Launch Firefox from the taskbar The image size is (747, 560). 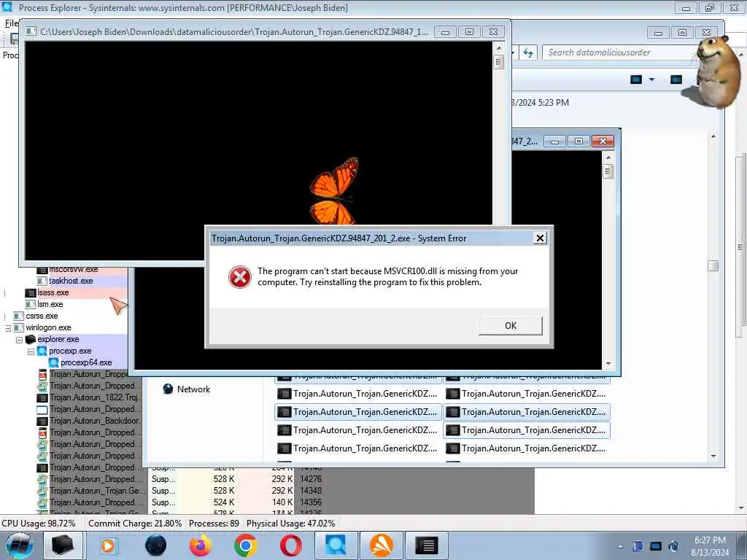[201, 545]
